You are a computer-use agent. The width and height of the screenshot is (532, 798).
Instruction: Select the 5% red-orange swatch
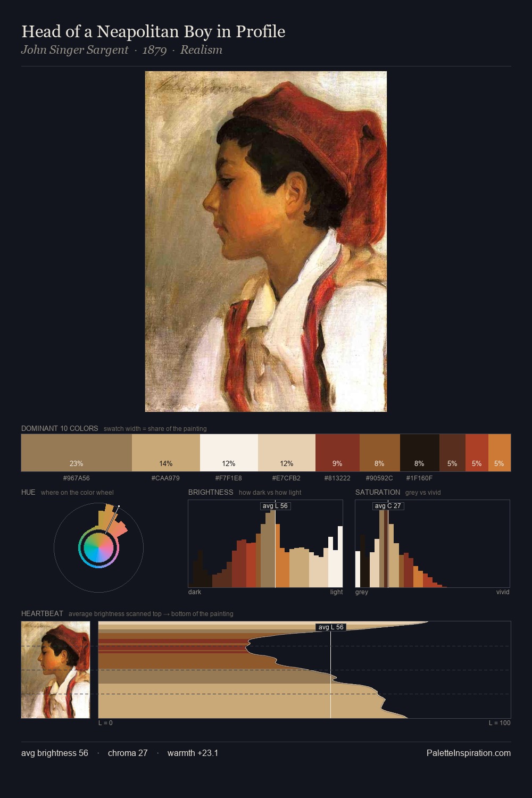pyautogui.click(x=477, y=453)
